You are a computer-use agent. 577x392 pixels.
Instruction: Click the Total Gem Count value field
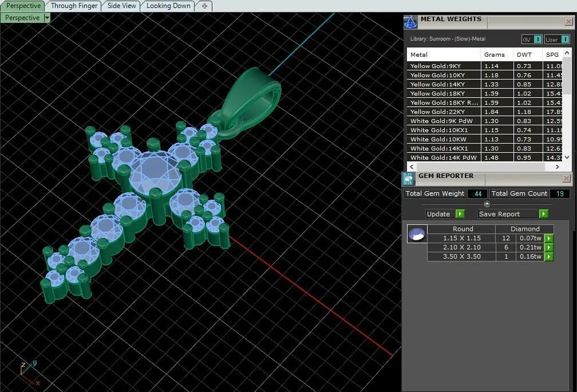tap(560, 193)
